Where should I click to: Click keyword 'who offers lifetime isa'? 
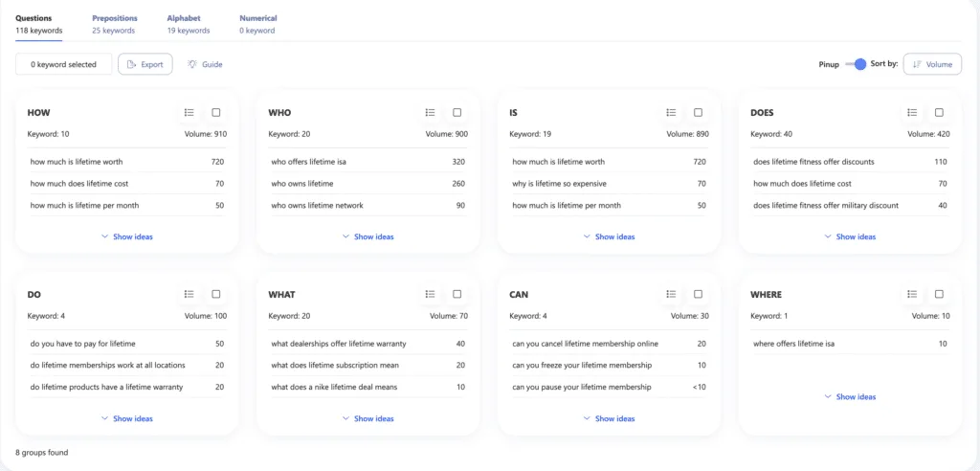309,162
